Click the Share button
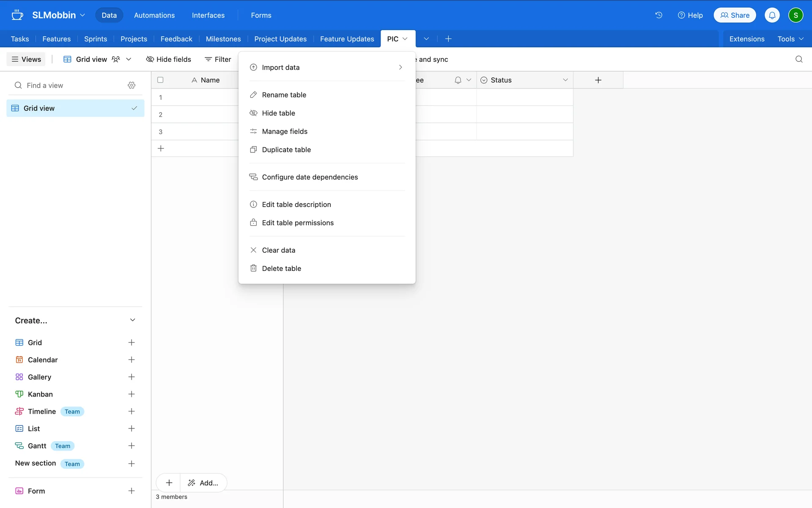Screen dimensions: 812x508 pyautogui.click(x=735, y=15)
